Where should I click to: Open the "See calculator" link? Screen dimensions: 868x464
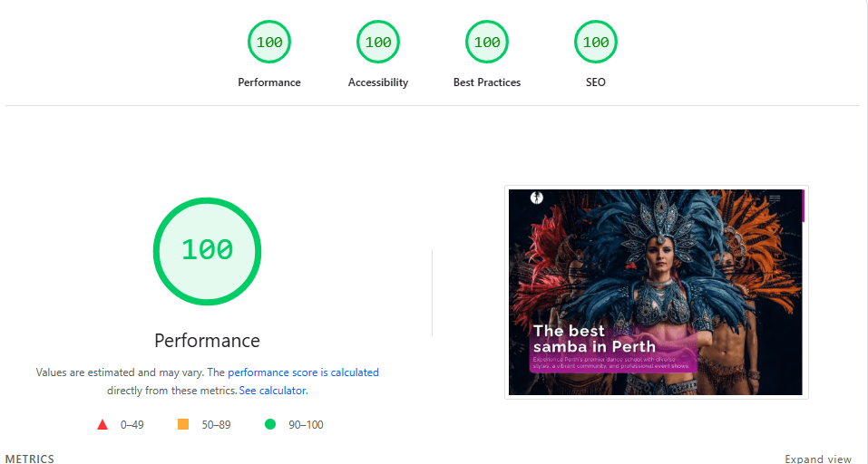pos(272,391)
